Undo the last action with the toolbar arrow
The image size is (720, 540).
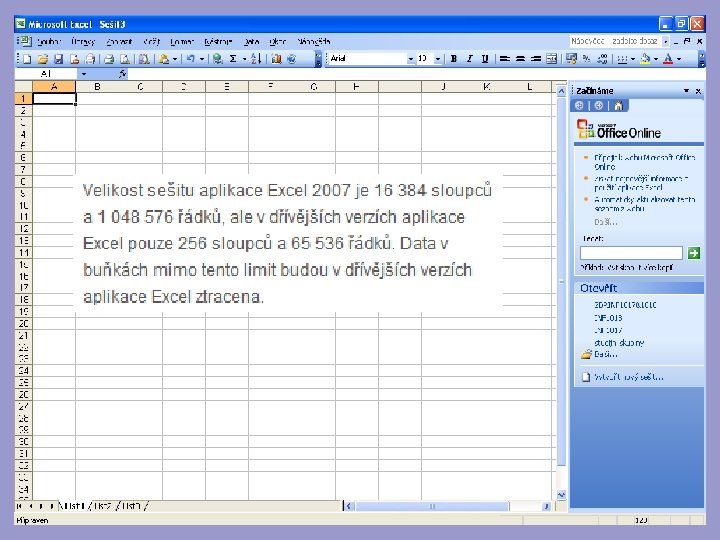191,59
